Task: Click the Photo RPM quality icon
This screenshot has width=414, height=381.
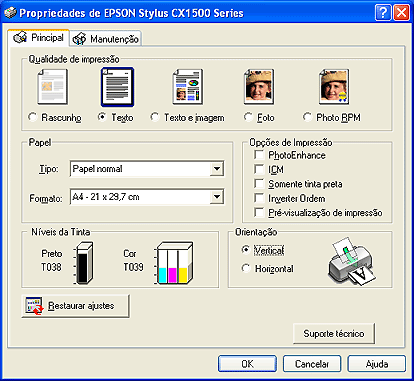Action: (334, 87)
